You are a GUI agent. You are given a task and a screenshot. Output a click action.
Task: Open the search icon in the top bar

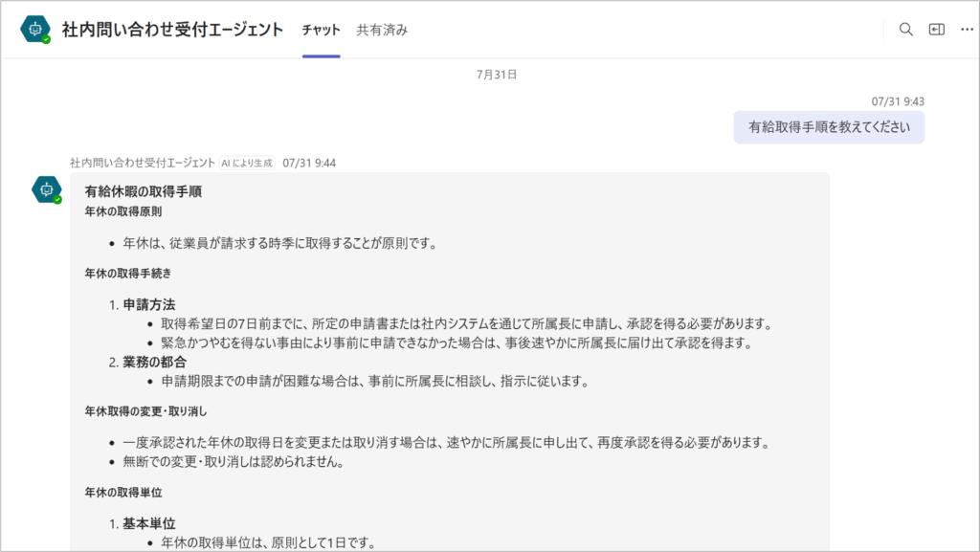(905, 30)
